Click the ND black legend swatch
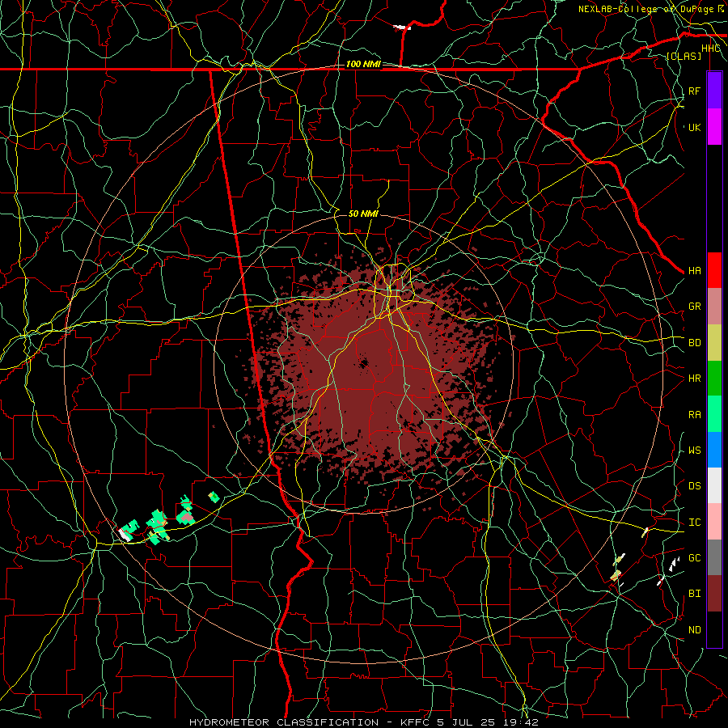 [714, 629]
